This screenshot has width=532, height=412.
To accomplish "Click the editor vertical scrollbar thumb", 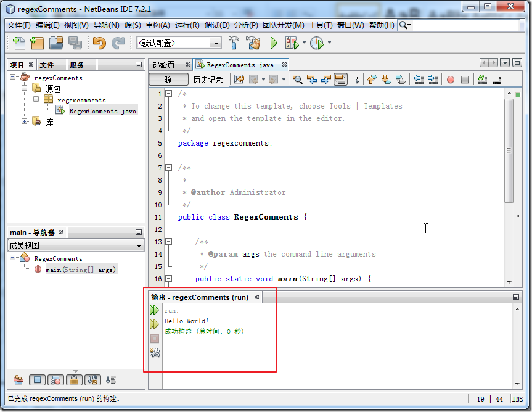I will 509,150.
